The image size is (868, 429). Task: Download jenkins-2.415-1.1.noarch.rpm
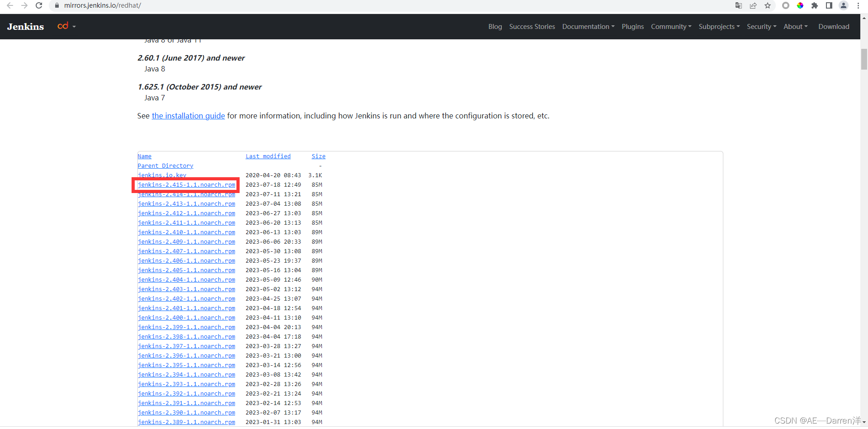point(186,184)
